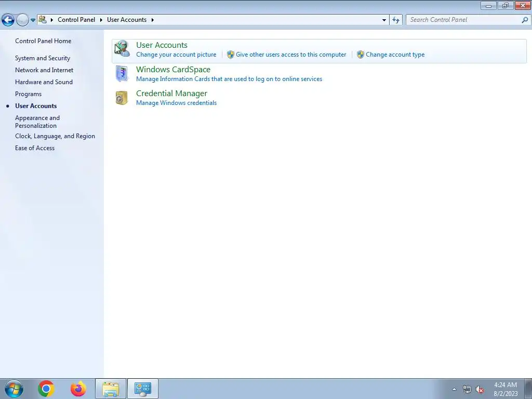Image resolution: width=532 pixels, height=399 pixels.
Task: Open the Windows CardSpace heading link
Action: 173,69
